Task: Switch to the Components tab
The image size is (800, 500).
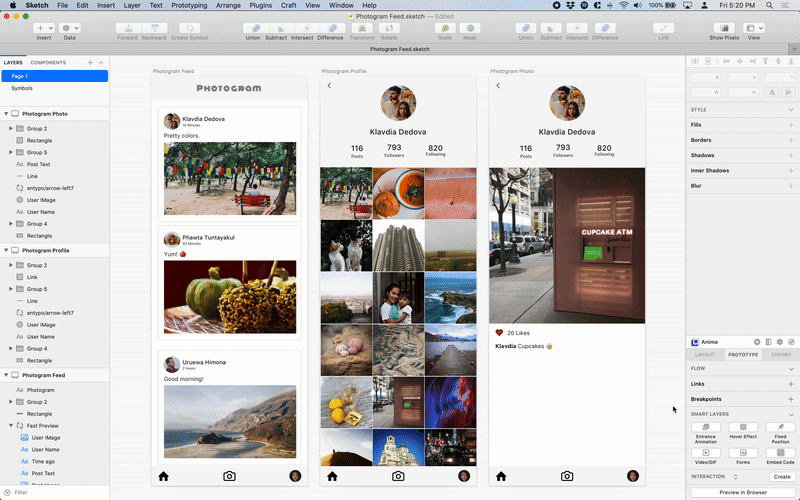Action: tap(48, 62)
